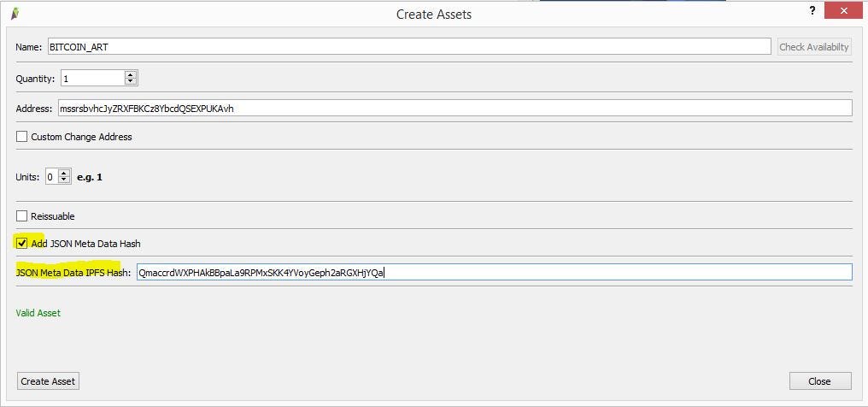
Task: Increase Quantity with the up arrow
Action: point(131,74)
